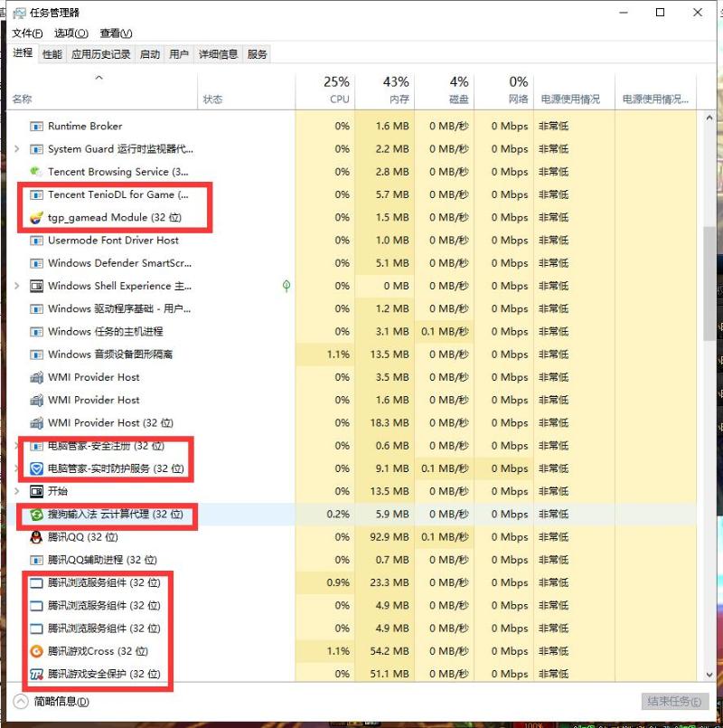
Task: Sort by the 内存 column header
Action: click(x=384, y=90)
